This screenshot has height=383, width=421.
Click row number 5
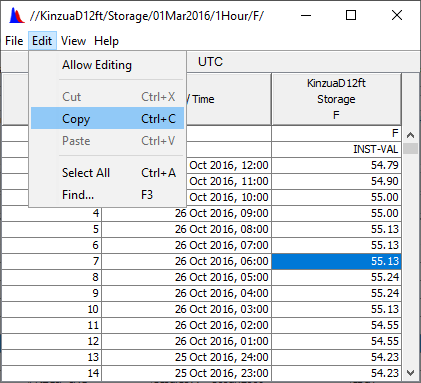(52, 229)
